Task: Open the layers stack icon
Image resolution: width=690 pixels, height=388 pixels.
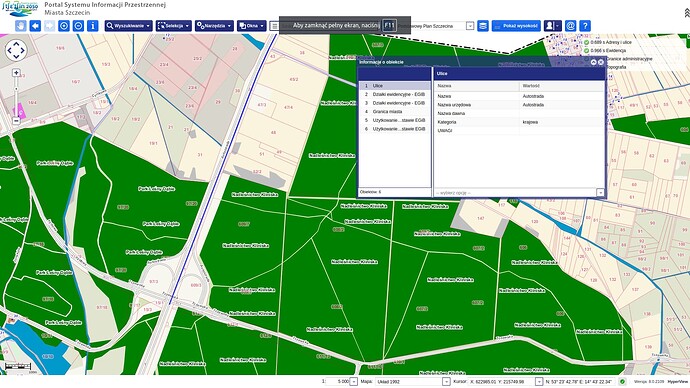Action: [x=483, y=26]
